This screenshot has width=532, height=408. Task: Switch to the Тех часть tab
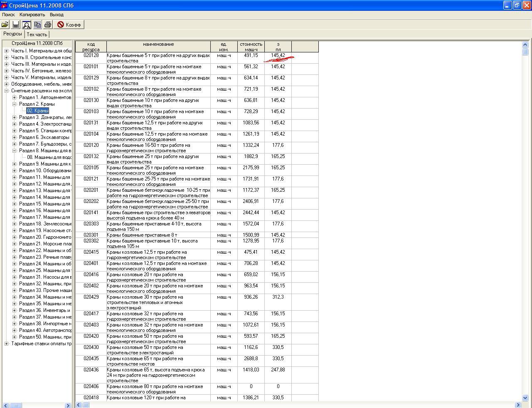coord(37,35)
